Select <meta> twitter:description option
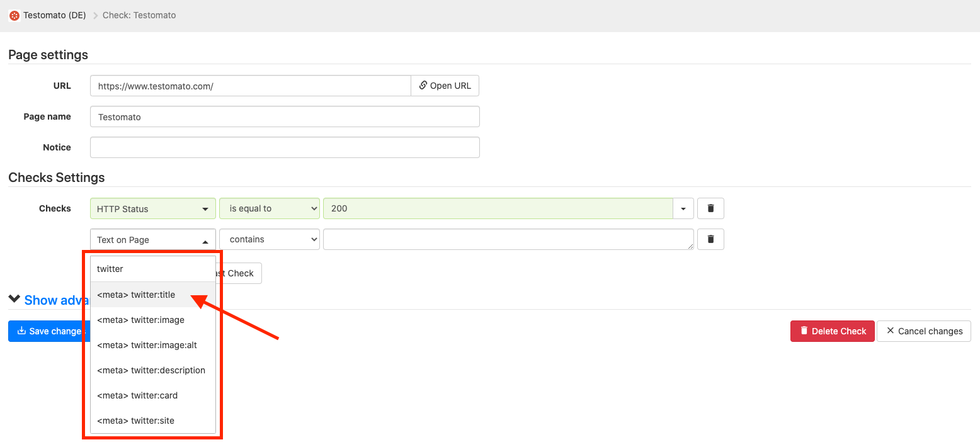 [x=153, y=370]
